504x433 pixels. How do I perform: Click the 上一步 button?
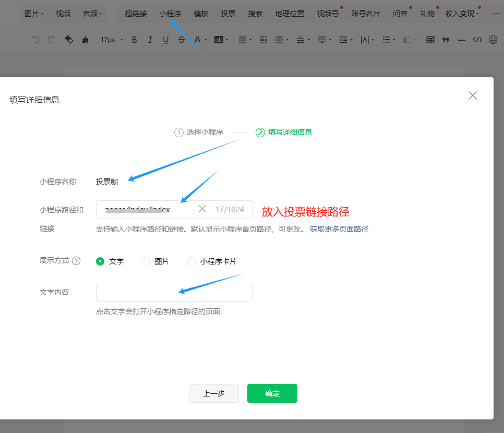pos(214,393)
